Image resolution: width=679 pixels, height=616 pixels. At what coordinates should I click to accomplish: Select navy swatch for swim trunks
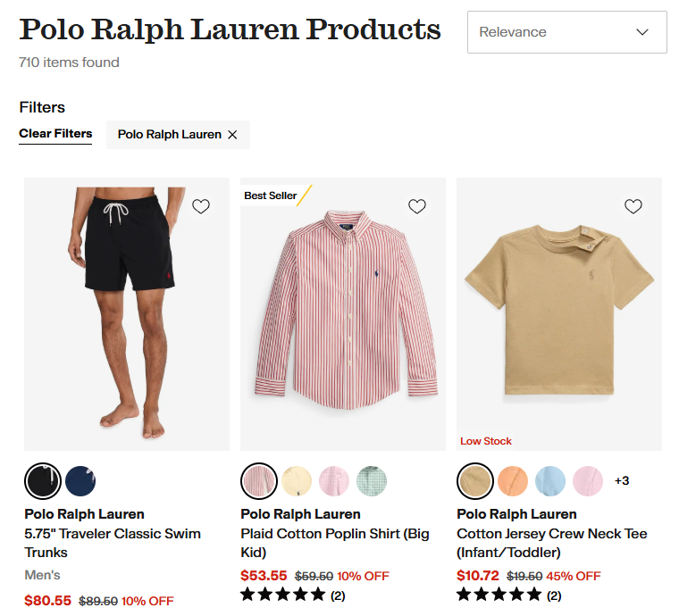point(80,481)
